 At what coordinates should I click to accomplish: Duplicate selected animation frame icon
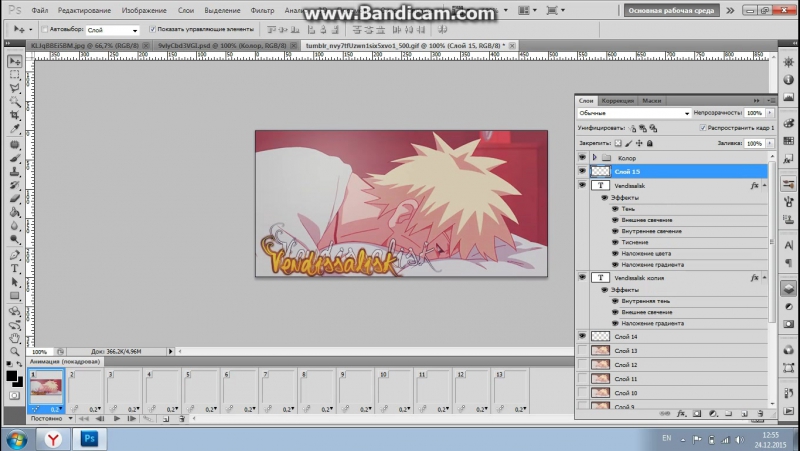166,419
